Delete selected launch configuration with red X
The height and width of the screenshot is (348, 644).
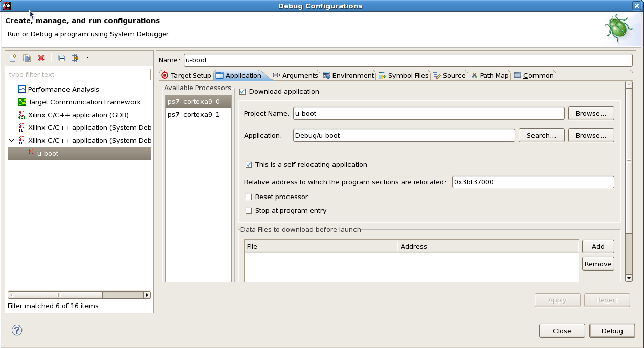pos(41,58)
